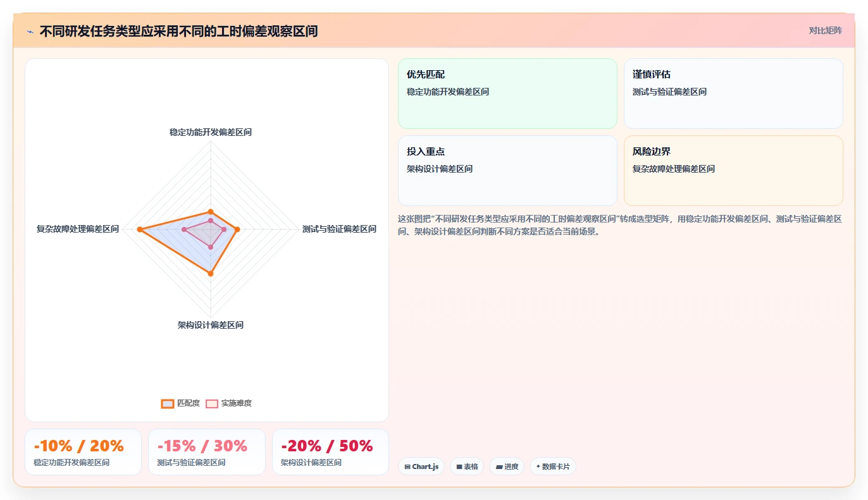Click the 进度 tag

(x=507, y=466)
